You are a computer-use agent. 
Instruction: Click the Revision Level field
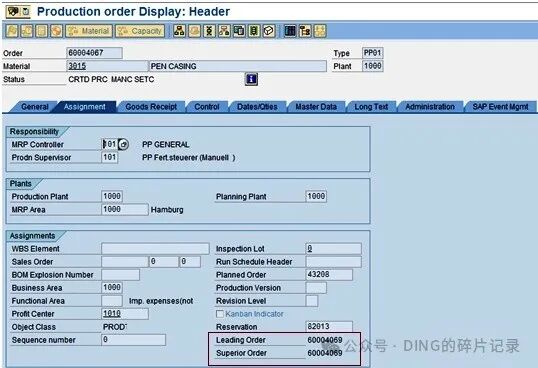(312, 300)
